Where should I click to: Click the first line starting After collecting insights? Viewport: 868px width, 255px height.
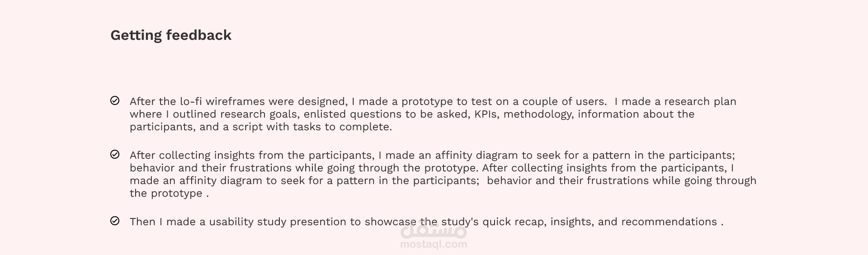432,155
